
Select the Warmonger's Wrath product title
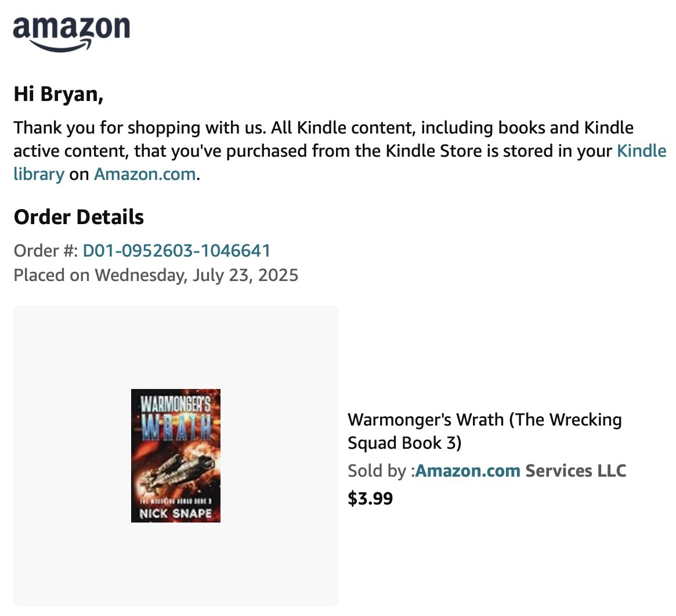pyautogui.click(x=484, y=431)
